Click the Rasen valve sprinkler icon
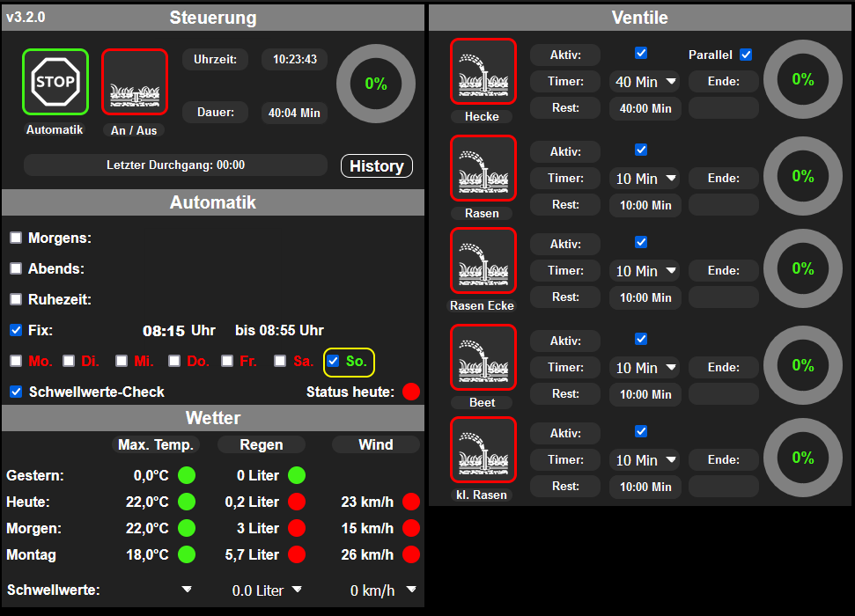 (483, 168)
